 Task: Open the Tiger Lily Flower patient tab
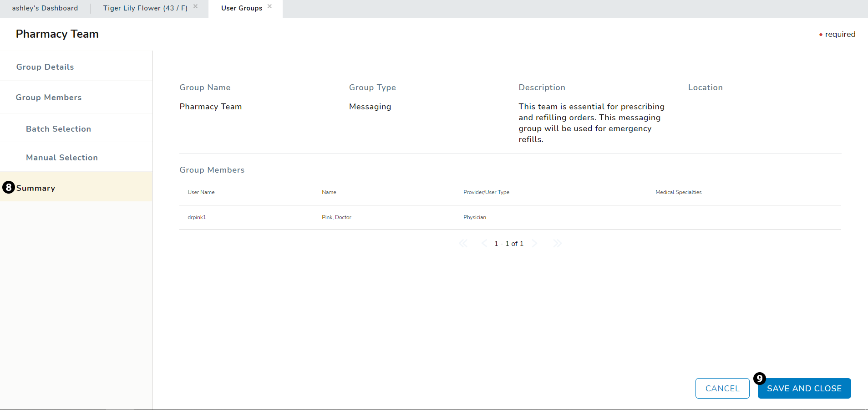tap(145, 8)
